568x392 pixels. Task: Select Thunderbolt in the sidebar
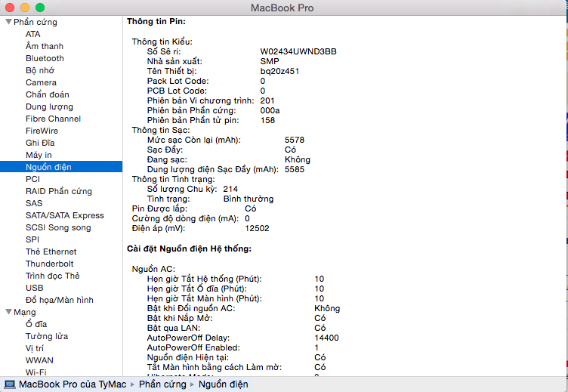[x=50, y=264]
